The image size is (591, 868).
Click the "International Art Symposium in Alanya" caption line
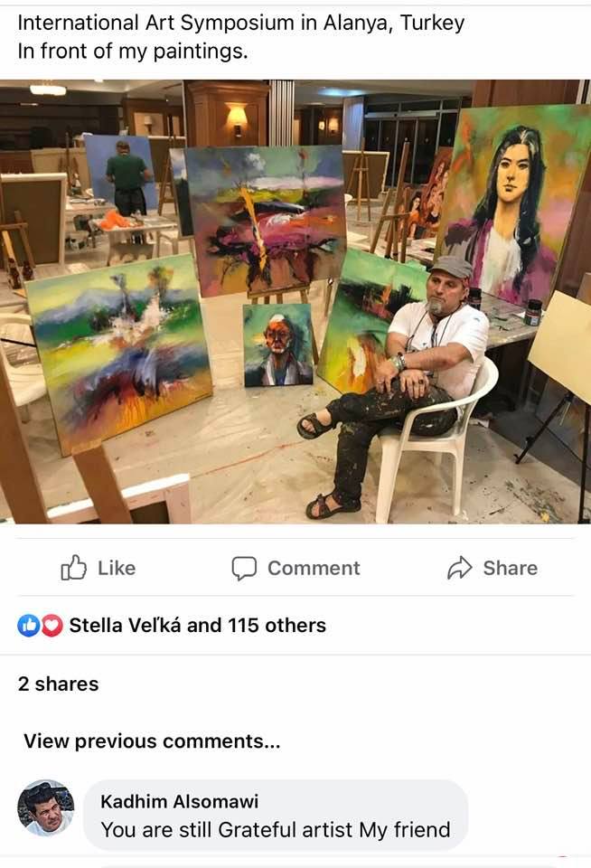240,23
